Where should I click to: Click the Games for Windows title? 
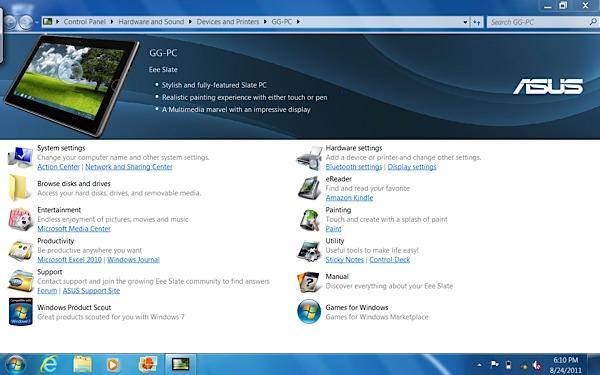pos(357,307)
